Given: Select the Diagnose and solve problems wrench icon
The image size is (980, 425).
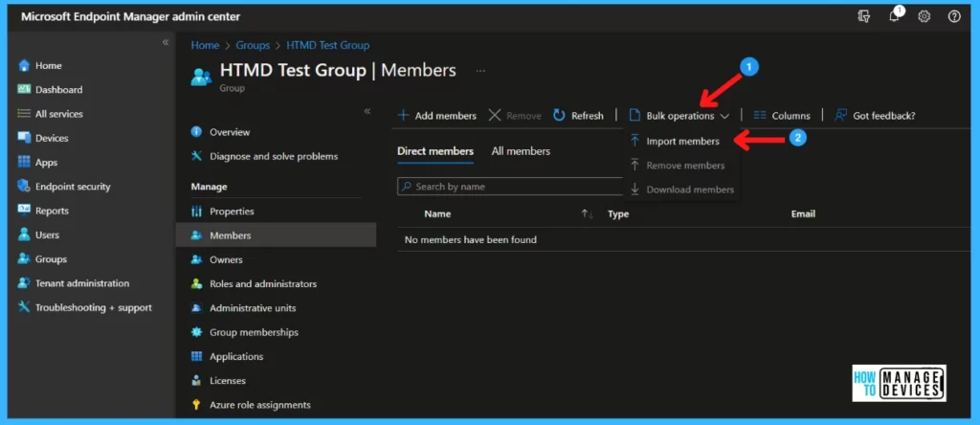Looking at the screenshot, I should [x=196, y=156].
